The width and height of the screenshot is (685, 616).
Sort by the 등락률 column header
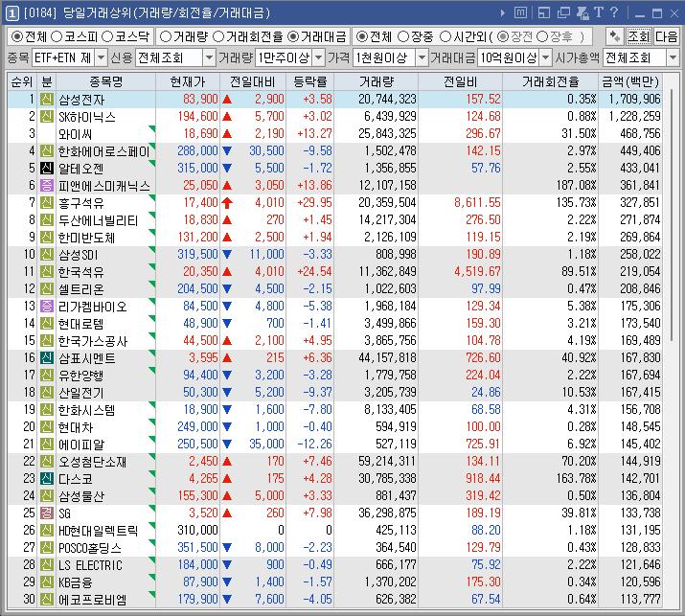click(309, 81)
